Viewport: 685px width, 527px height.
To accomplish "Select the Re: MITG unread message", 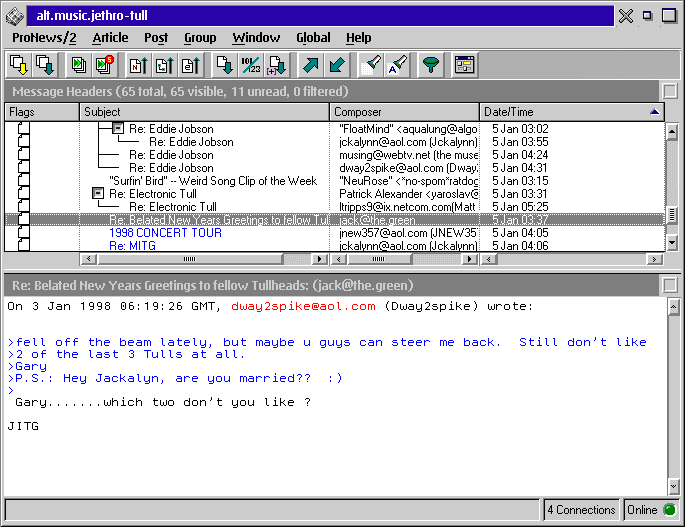I will [132, 246].
